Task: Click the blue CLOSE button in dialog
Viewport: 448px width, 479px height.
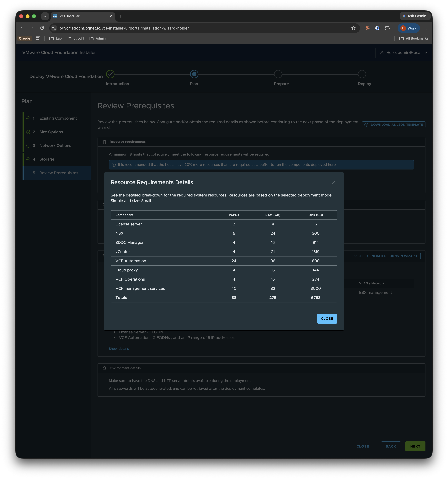Action: [327, 319]
